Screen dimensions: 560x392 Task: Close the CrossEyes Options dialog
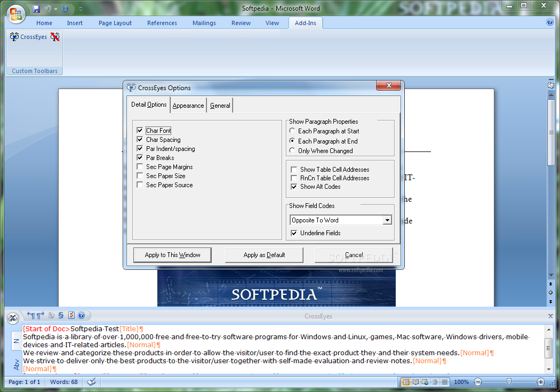tap(389, 85)
